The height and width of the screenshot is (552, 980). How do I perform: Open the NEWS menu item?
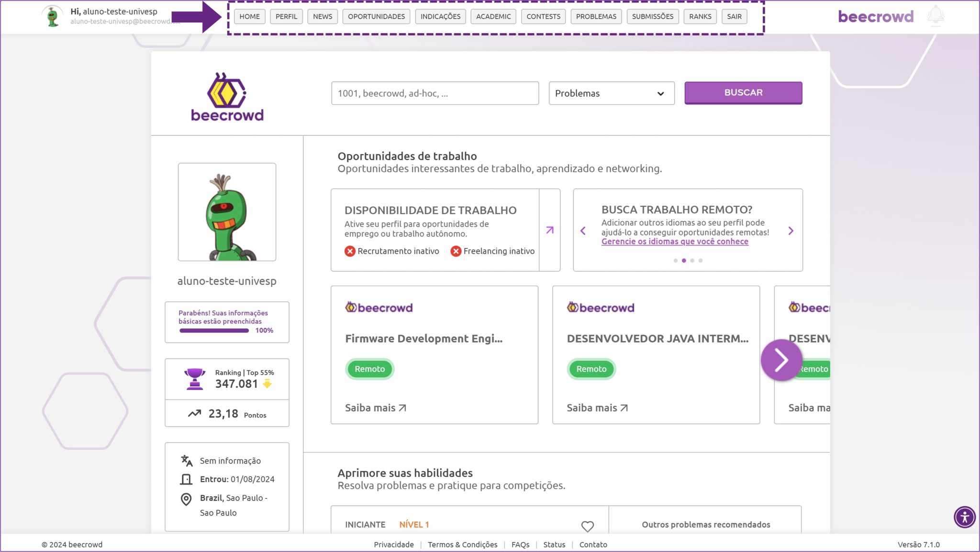point(323,16)
